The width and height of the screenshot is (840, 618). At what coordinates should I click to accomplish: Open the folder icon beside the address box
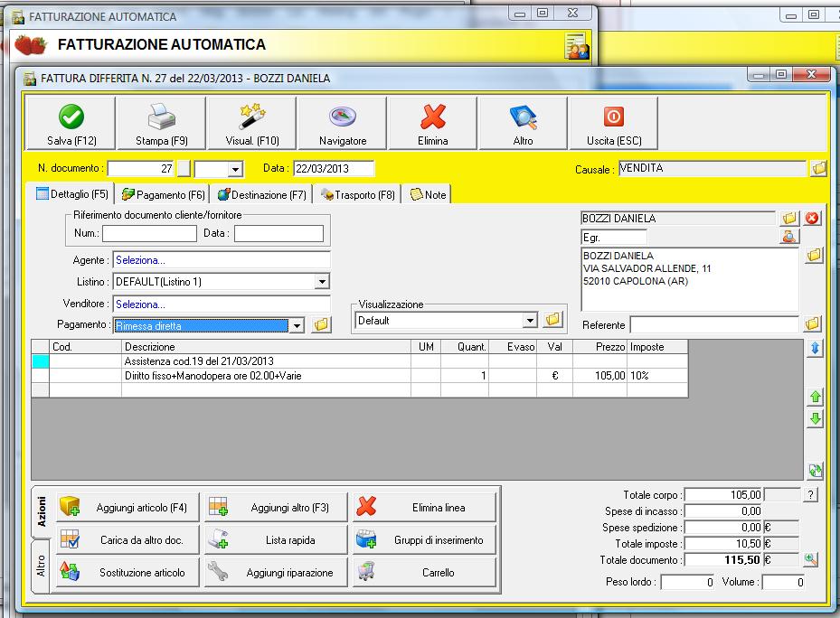[814, 255]
